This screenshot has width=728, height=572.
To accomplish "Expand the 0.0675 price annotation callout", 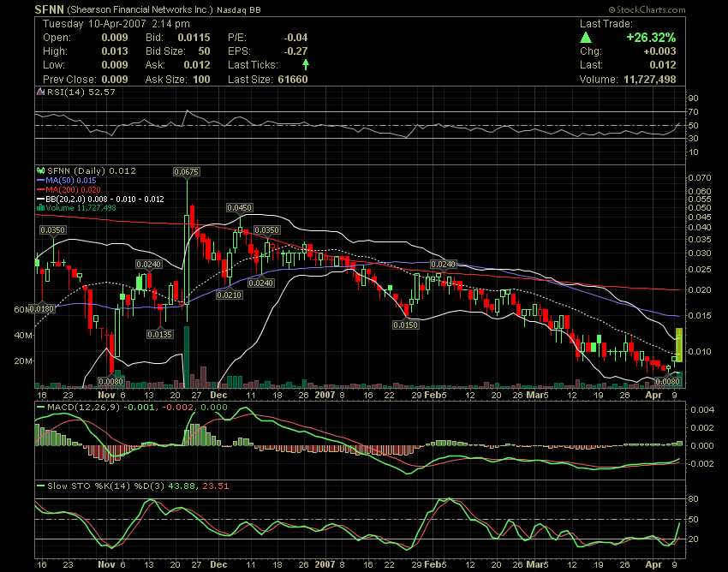I will [187, 171].
